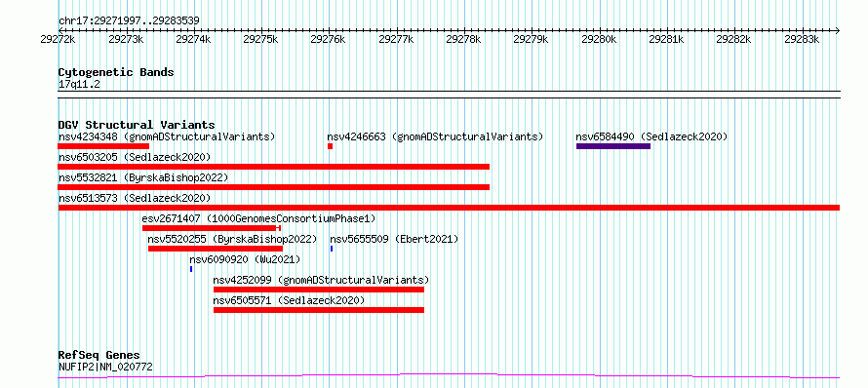Click the 29277k ruler position

click(397, 39)
